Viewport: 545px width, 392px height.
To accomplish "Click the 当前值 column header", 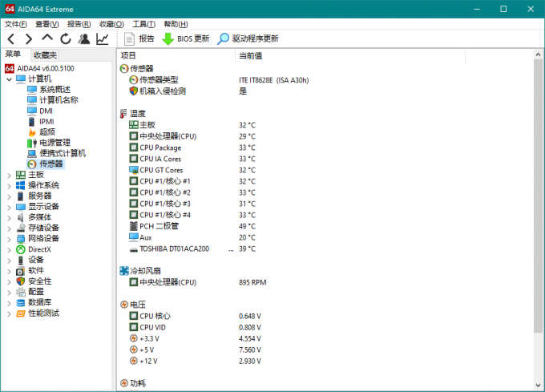I will (x=251, y=55).
